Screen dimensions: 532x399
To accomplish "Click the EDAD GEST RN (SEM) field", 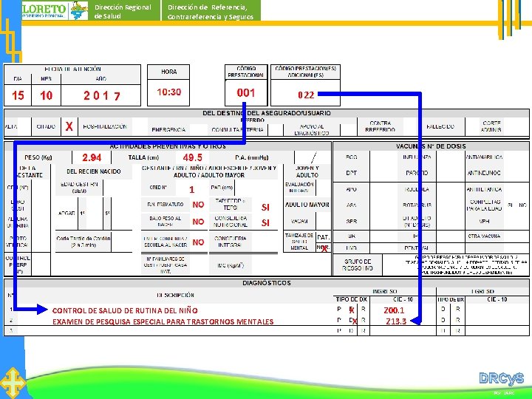I will pos(117,188).
